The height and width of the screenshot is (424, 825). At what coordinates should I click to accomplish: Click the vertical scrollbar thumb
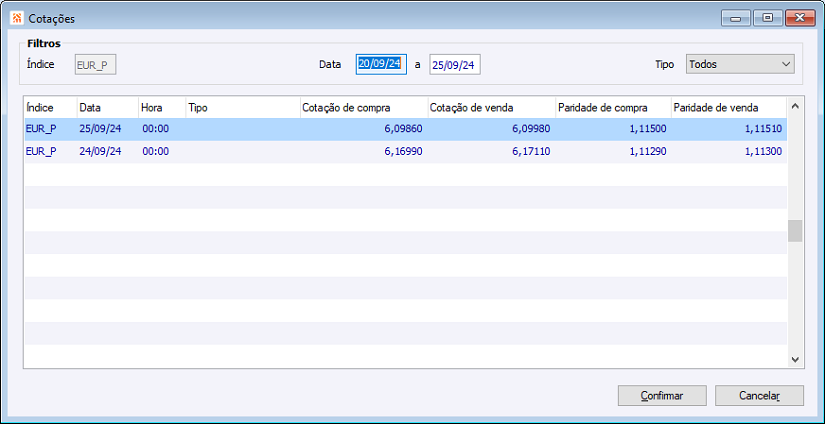[794, 231]
